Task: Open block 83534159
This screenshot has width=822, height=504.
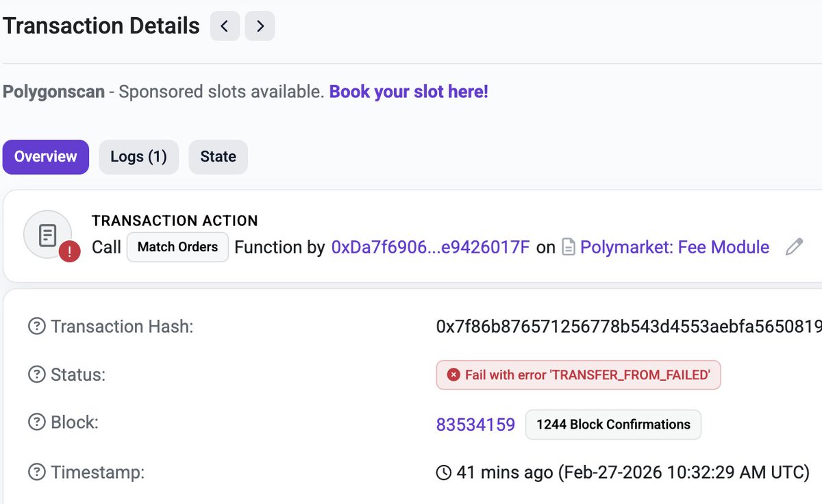Action: 475,425
